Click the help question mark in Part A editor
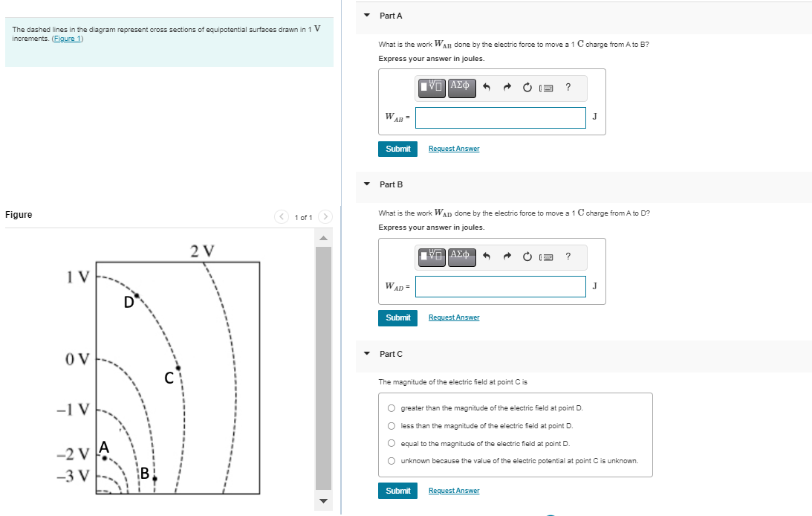 point(568,88)
